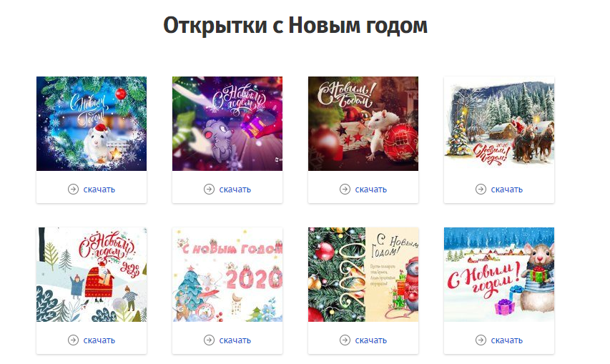Click arrow icon under fir branches 2020 card
Image resolution: width=610 pixels, height=364 pixels.
(x=345, y=340)
